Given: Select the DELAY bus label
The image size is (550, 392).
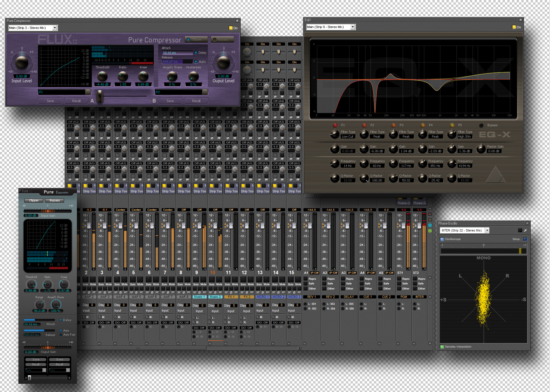Looking at the screenshot, I should coord(349,297).
